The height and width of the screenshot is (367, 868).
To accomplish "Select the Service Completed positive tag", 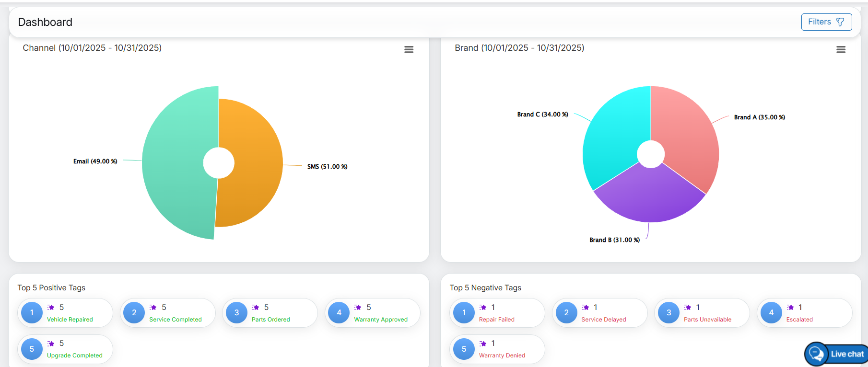I will (x=176, y=320).
